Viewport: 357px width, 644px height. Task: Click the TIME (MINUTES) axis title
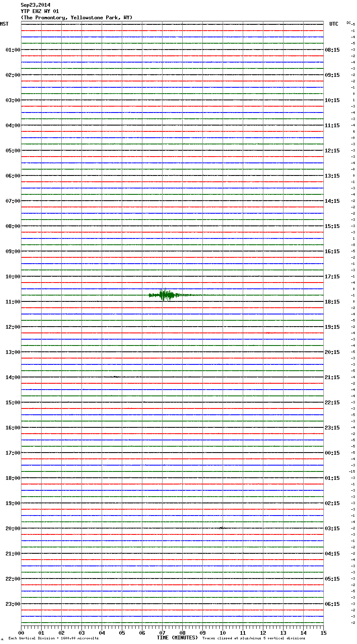click(x=177, y=638)
